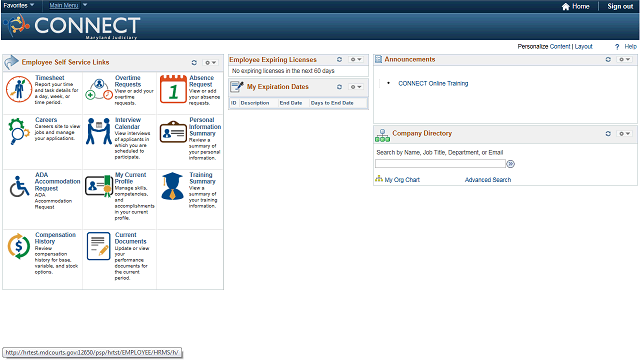
Task: Open the Absence Request calendar icon
Action: (173, 89)
